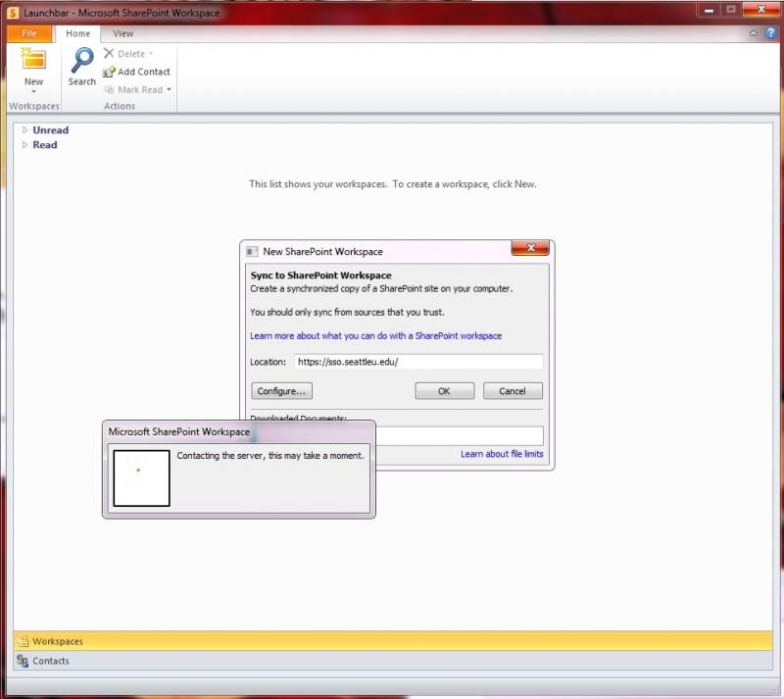Click the Downloaded Documents progress field
This screenshot has width=784, height=699.
coord(459,436)
